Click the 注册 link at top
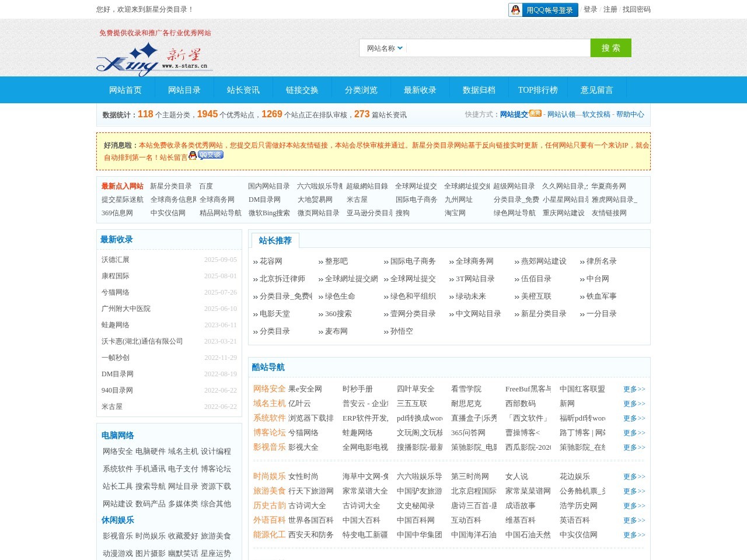The height and width of the screenshot is (560, 747). (610, 9)
